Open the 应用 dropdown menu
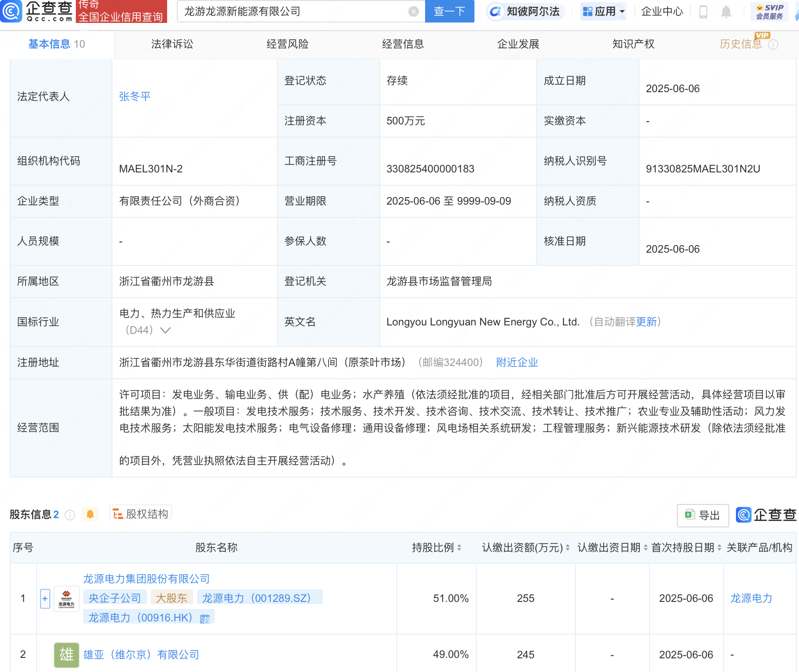 pyautogui.click(x=604, y=11)
